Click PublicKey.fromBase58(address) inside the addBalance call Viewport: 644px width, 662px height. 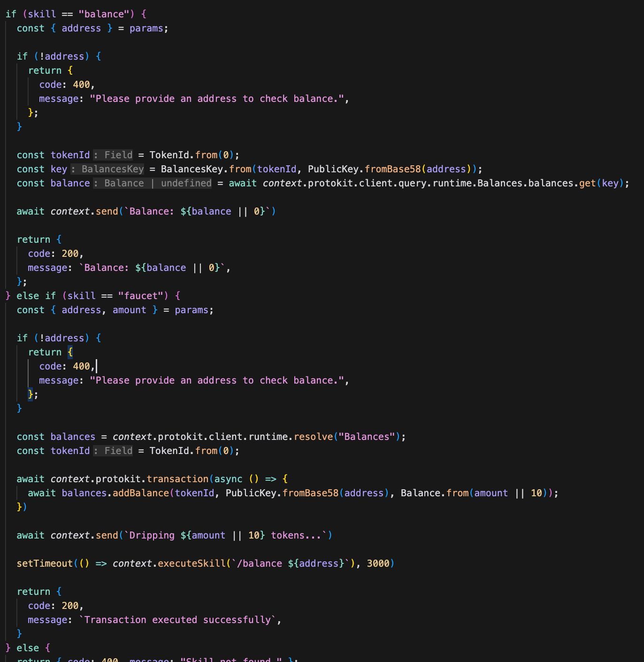coord(307,493)
